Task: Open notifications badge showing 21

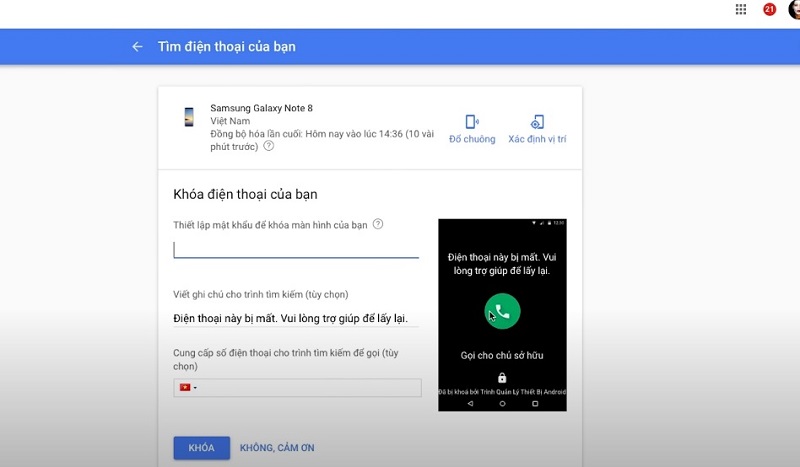Action: [769, 9]
